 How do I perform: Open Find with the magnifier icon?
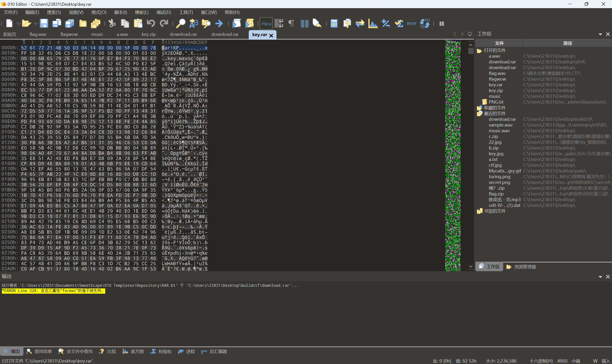(181, 23)
